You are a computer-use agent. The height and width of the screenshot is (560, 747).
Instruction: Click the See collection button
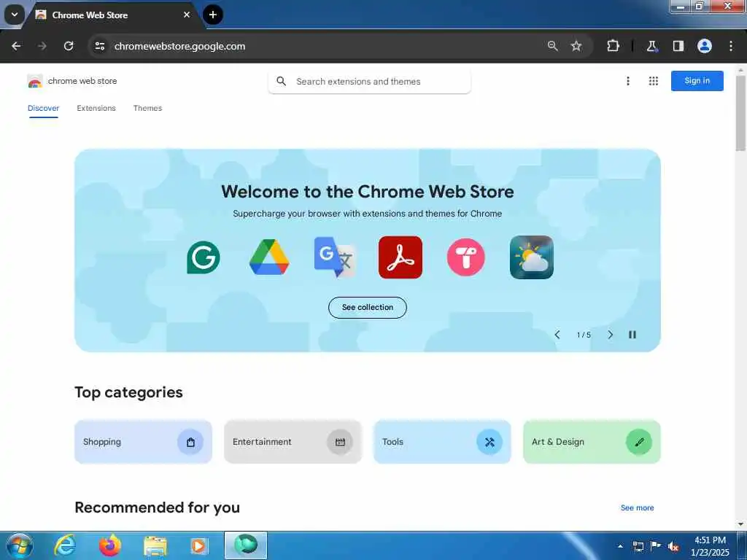pyautogui.click(x=368, y=308)
